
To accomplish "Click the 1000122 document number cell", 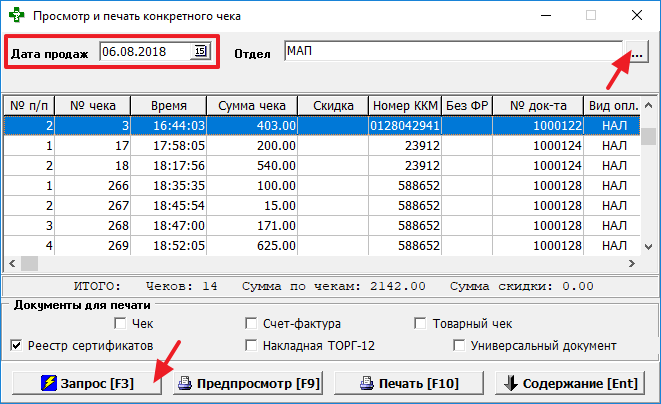I will (x=538, y=125).
